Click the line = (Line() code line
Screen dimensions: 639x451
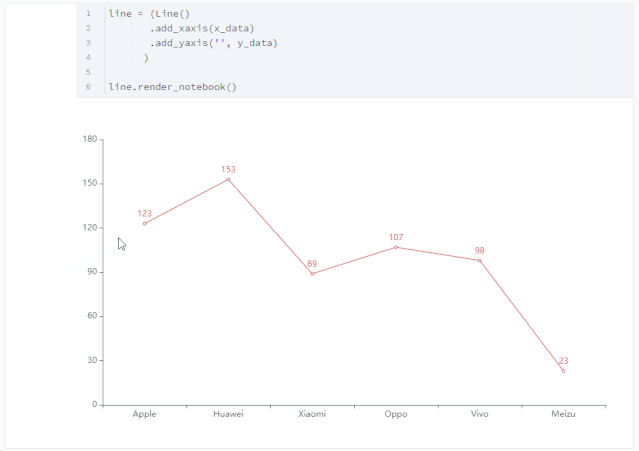(148, 13)
